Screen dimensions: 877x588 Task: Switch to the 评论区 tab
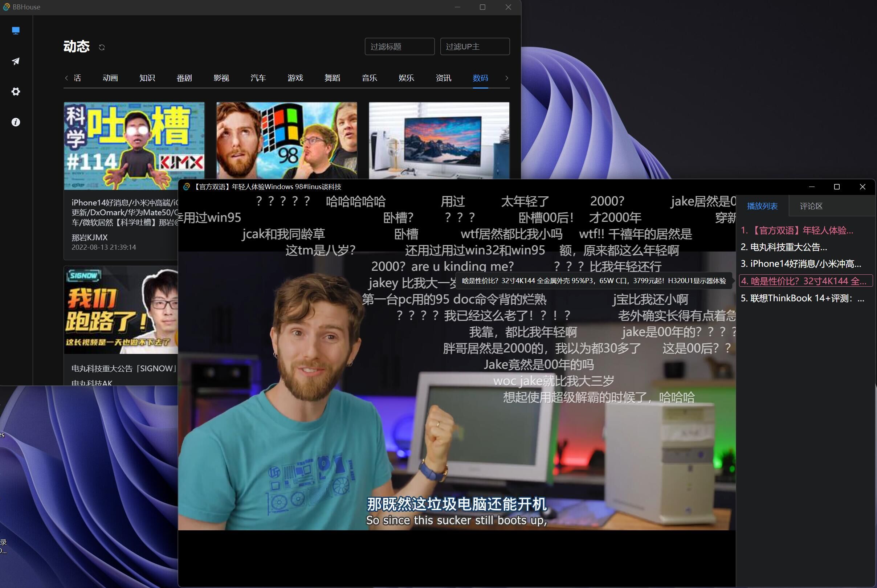pyautogui.click(x=811, y=206)
